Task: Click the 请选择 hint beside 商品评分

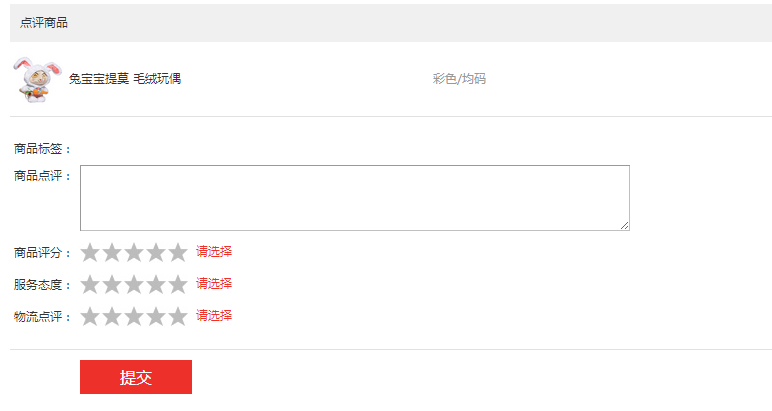Action: point(214,252)
